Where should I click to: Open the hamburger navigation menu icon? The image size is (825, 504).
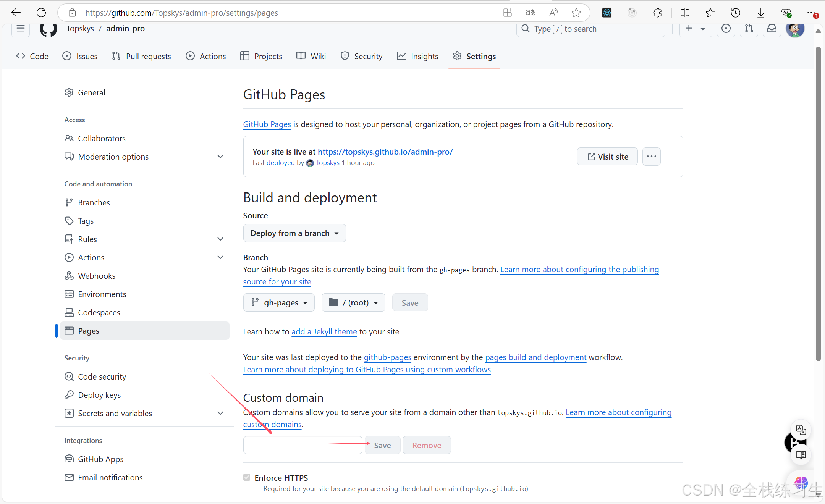pyautogui.click(x=21, y=29)
